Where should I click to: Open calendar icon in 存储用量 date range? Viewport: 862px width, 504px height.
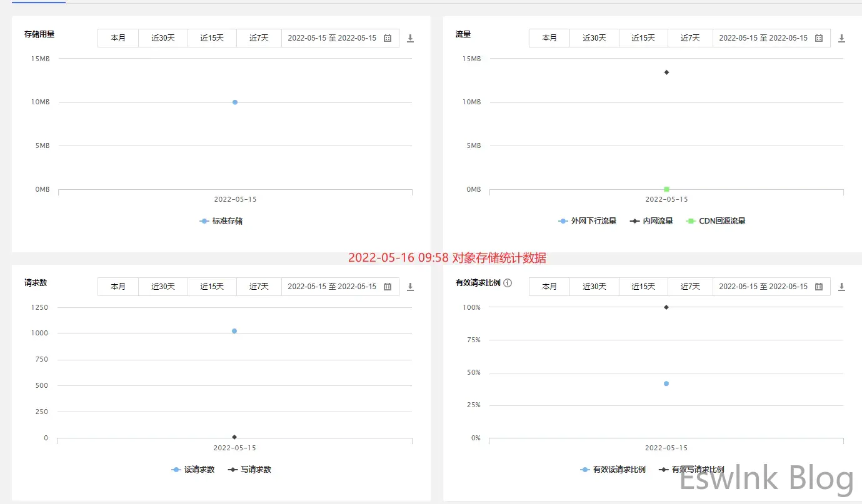(388, 38)
